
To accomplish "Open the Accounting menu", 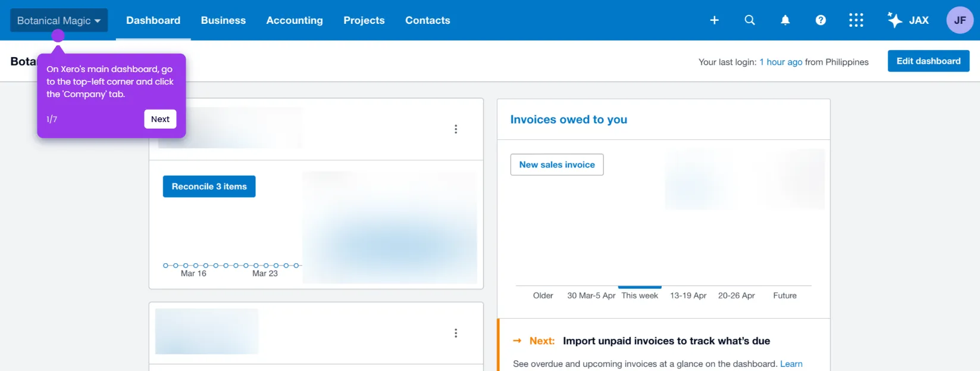I will click(295, 20).
